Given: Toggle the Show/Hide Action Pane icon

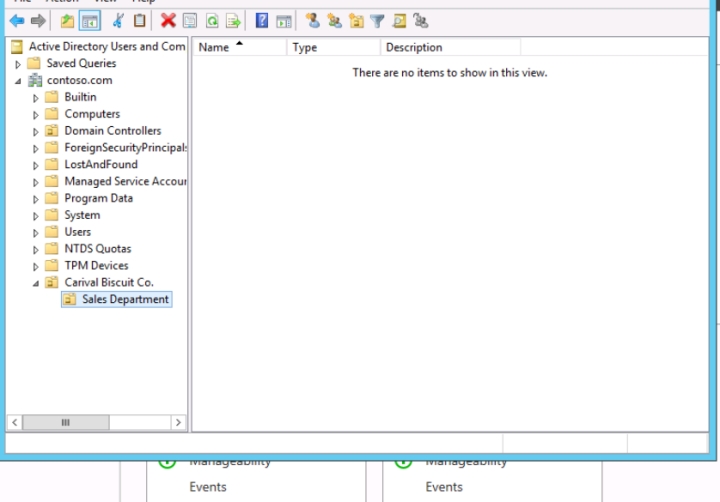Looking at the screenshot, I should 284,21.
